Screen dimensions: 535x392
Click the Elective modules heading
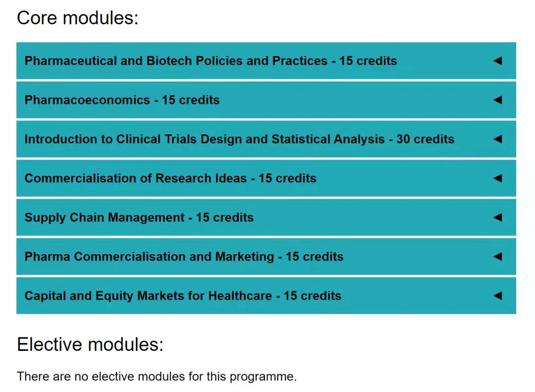(91, 344)
